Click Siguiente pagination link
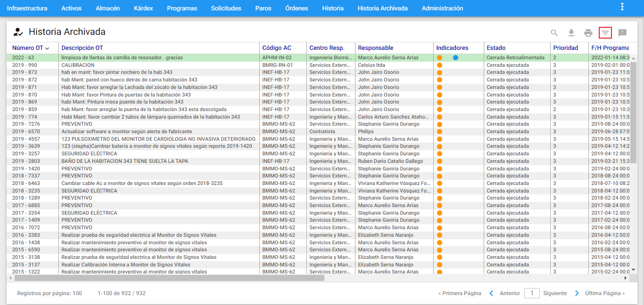The height and width of the screenshot is (305, 644). (x=555, y=293)
